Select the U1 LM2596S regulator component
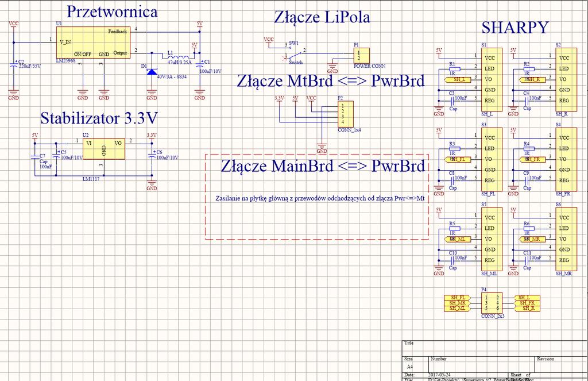The image size is (588, 381). coord(94,43)
